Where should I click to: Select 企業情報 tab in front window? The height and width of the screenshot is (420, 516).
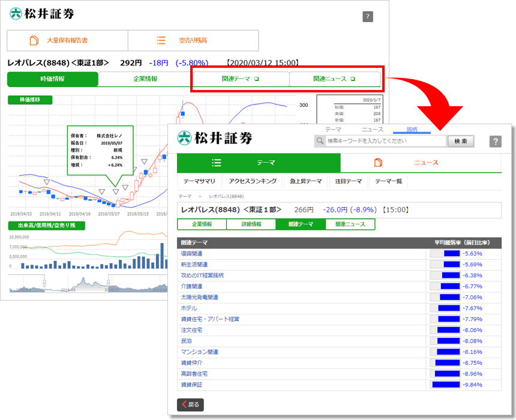(202, 224)
